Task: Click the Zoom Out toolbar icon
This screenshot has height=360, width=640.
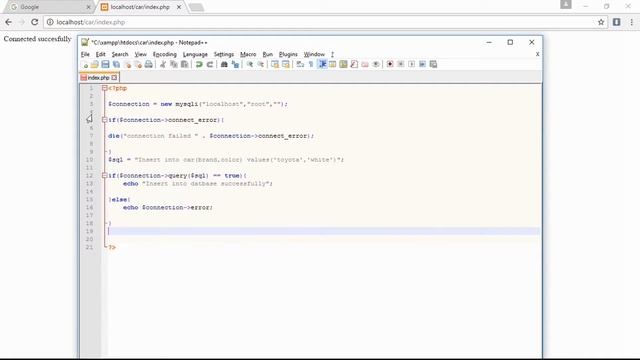Action: coord(260,64)
